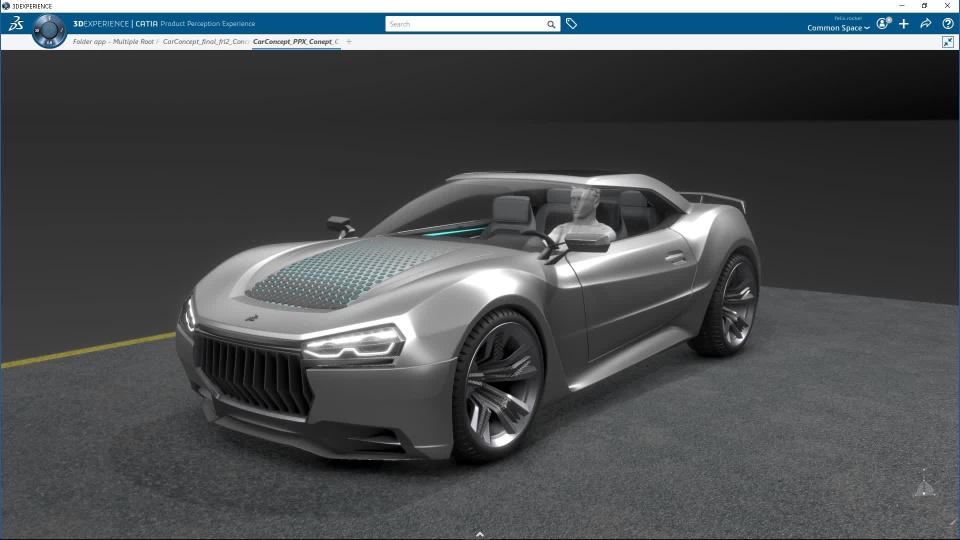This screenshot has height=540, width=960.
Task: Click the driver mannequin in the car
Action: pyautogui.click(x=583, y=214)
